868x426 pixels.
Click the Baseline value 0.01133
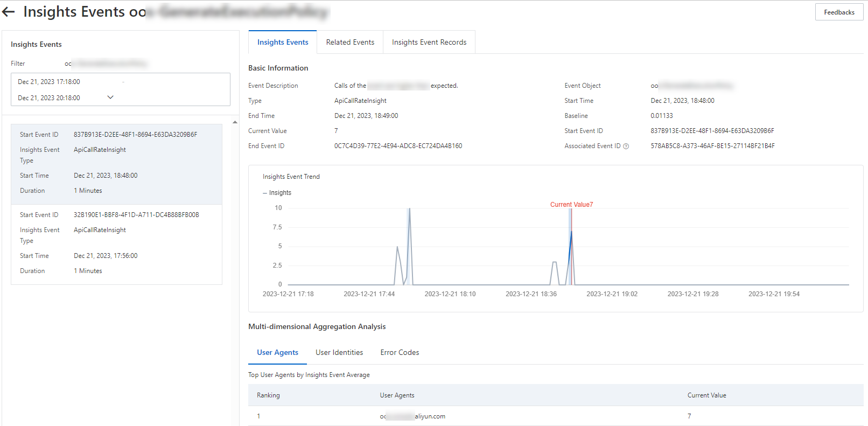[x=662, y=116]
